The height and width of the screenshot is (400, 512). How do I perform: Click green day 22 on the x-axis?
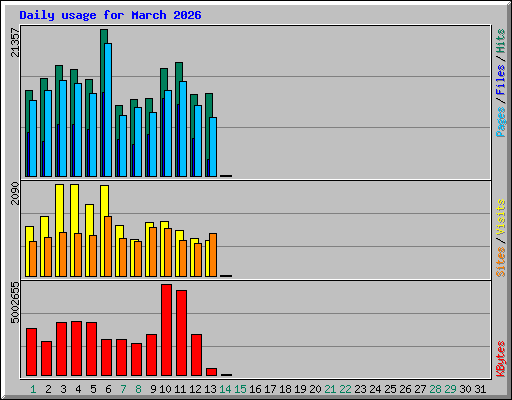point(345,389)
